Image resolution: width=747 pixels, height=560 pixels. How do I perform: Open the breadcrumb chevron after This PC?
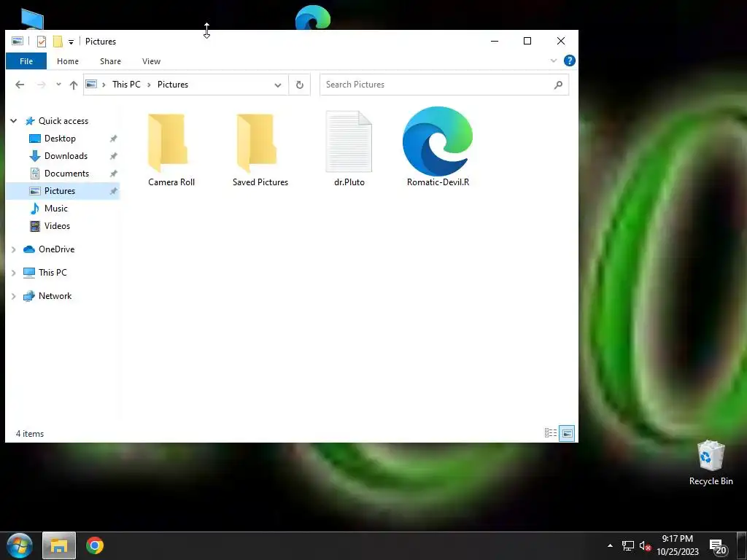click(149, 85)
